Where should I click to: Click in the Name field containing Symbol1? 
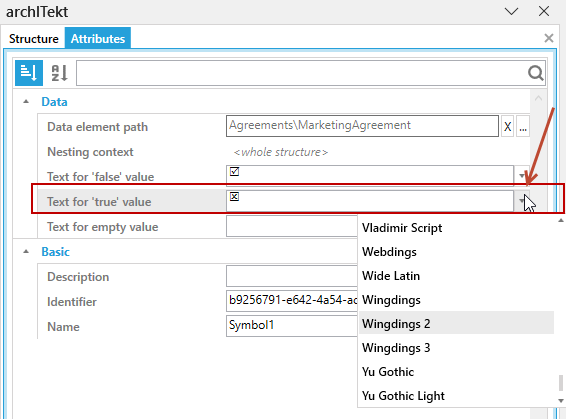(x=292, y=326)
